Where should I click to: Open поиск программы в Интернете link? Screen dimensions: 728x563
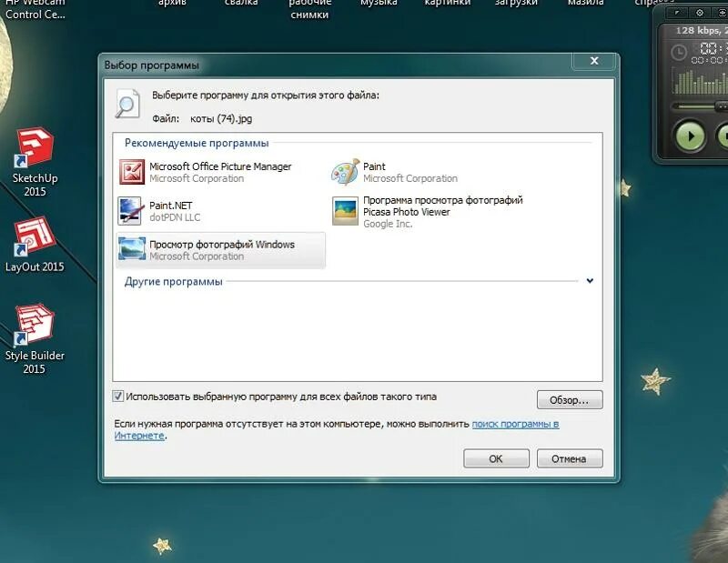515,424
